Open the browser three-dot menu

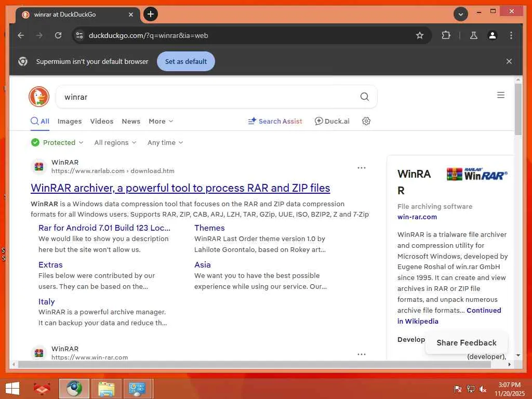click(x=511, y=35)
